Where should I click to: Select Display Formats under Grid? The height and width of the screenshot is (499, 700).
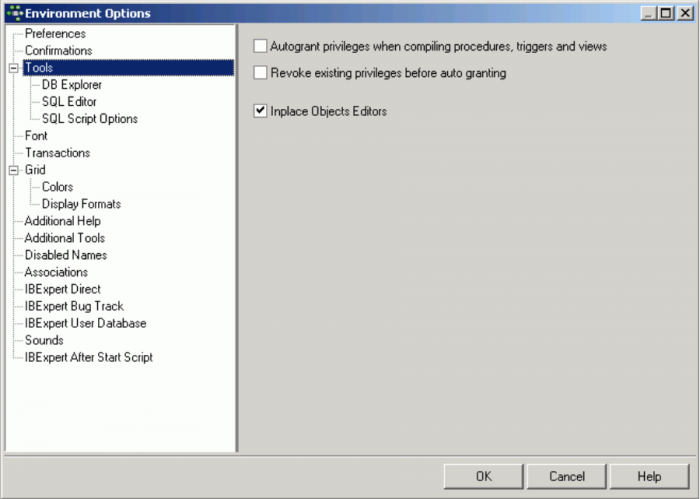tap(81, 204)
